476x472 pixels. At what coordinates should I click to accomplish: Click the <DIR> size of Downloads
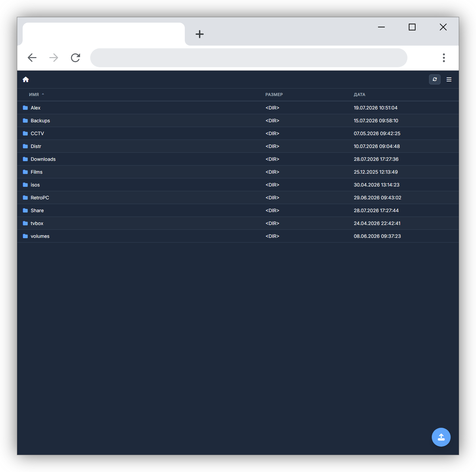[x=272, y=159]
